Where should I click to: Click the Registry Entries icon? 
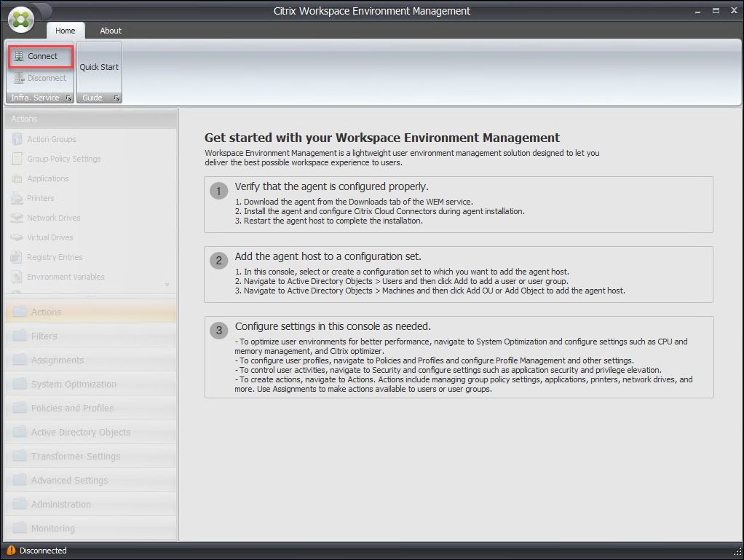pos(17,257)
